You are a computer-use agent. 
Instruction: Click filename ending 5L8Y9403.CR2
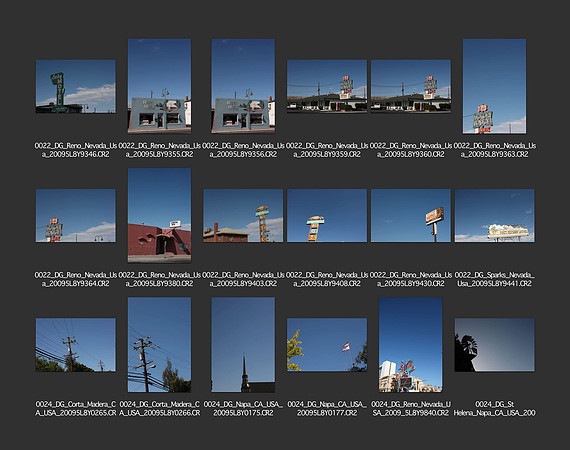click(243, 279)
